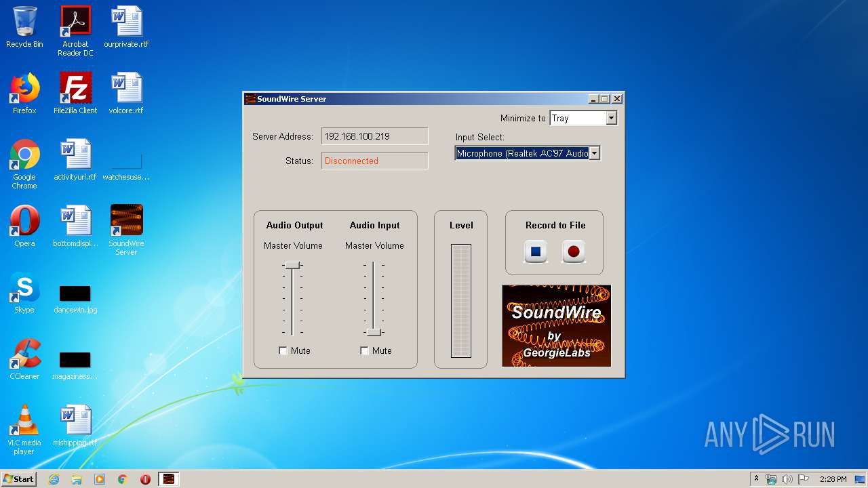868x488 pixels.
Task: Open the Action Center flag icon
Action: (803, 479)
